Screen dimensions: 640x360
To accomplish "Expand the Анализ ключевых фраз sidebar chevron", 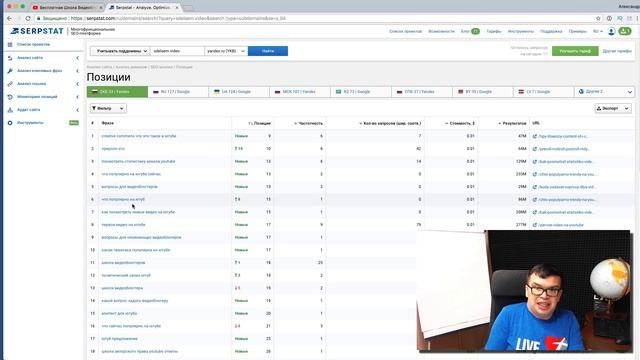I will 78,71.
